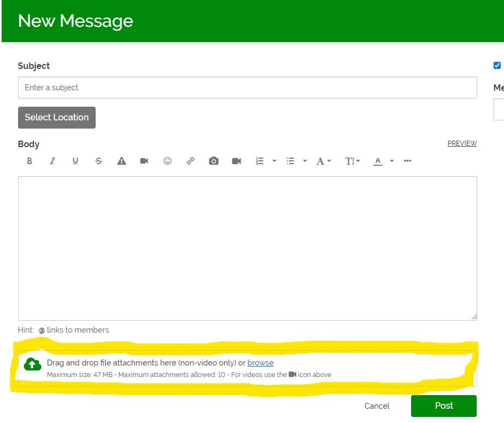The image size is (504, 423).
Task: Click the small video icon in attachment hint
Action: point(292,374)
